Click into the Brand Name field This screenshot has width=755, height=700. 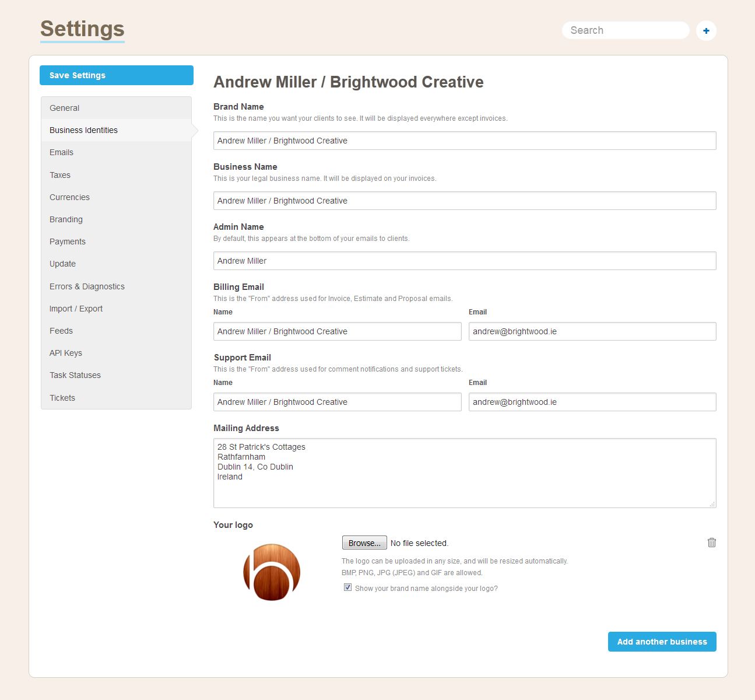click(465, 141)
